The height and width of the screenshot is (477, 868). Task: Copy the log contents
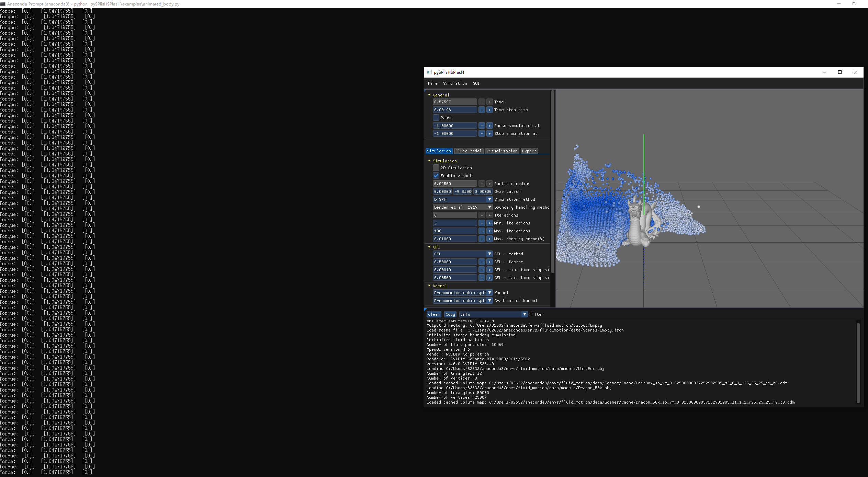click(450, 314)
